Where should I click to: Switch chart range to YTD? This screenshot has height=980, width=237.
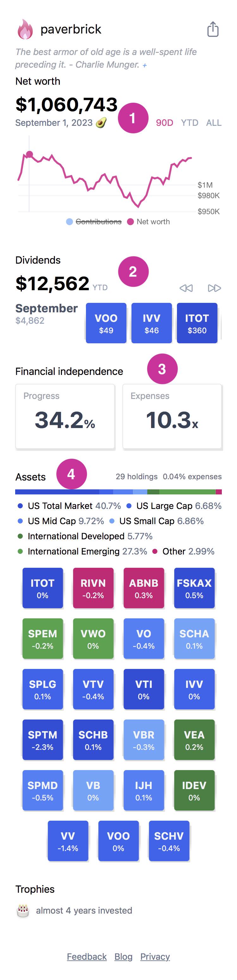coord(190,123)
